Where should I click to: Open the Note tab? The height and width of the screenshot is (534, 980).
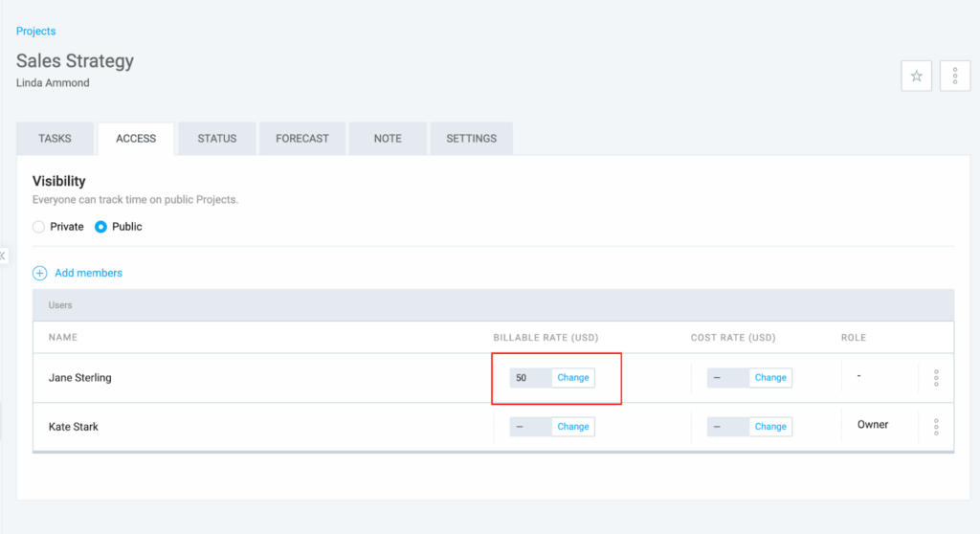[388, 139]
